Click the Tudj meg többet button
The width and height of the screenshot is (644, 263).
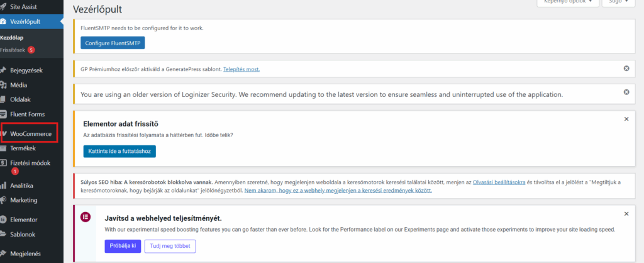170,245
